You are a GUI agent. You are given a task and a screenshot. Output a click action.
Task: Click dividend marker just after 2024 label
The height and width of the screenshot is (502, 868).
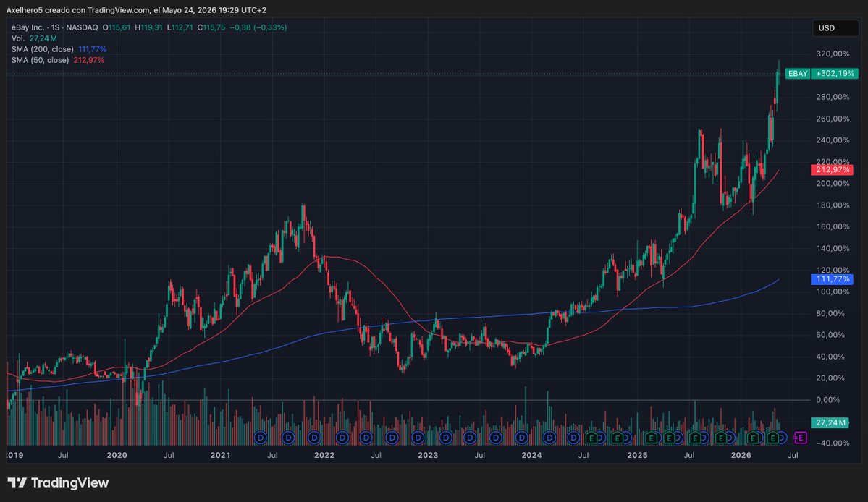tap(549, 438)
